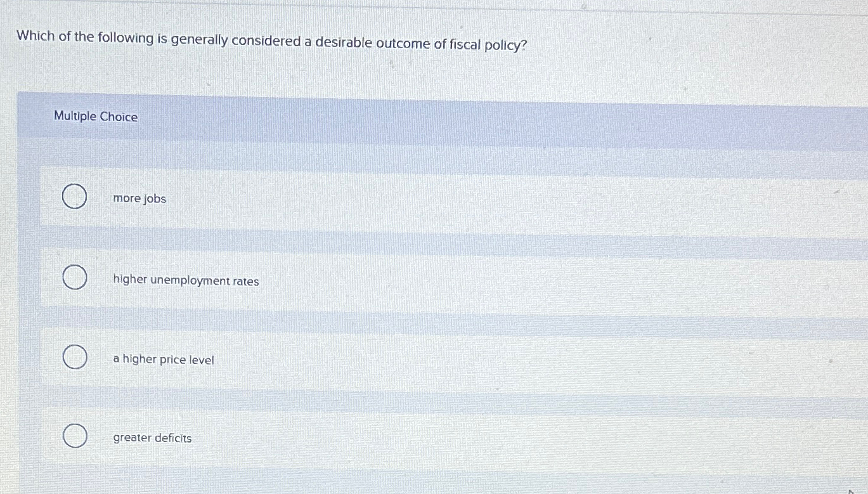Click the 'Multiple Choice' header label
This screenshot has height=494, width=868.
pos(96,117)
